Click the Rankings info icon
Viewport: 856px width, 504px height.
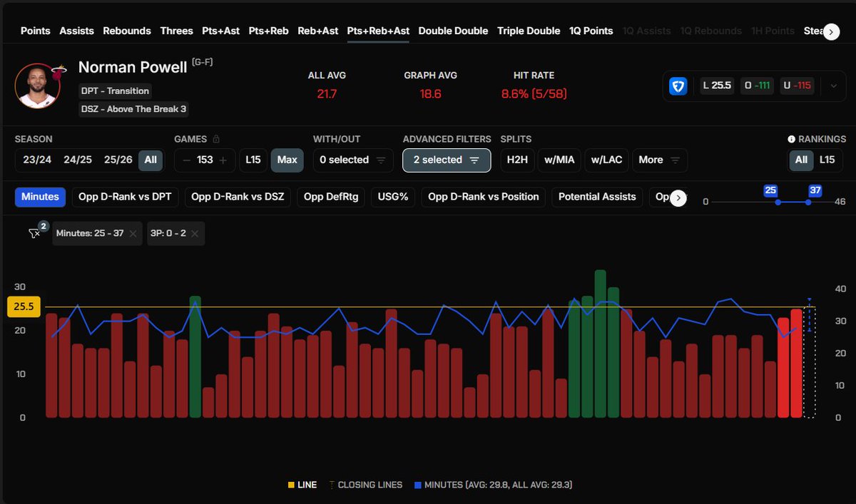point(791,139)
